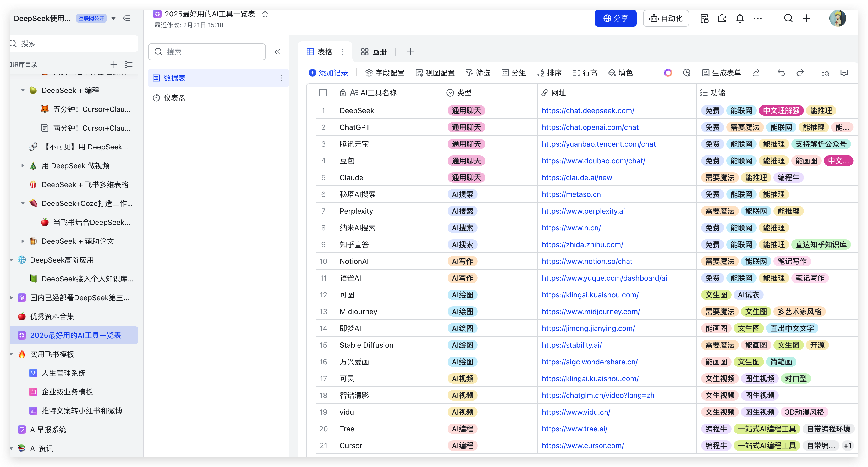The height and width of the screenshot is (467, 868).
Task: Switch to the 画册 view tab
Action: 374,52
